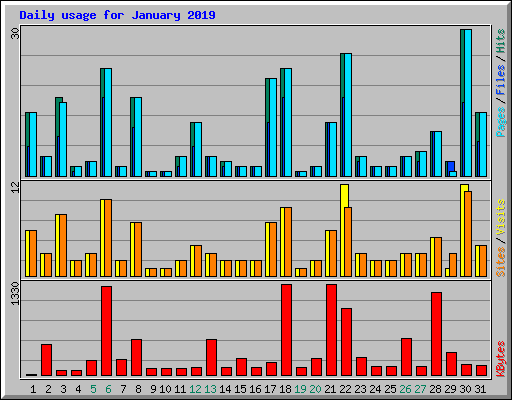The image size is (512, 400).
Task: Click day label '6' on x-axis
Action: (108, 389)
